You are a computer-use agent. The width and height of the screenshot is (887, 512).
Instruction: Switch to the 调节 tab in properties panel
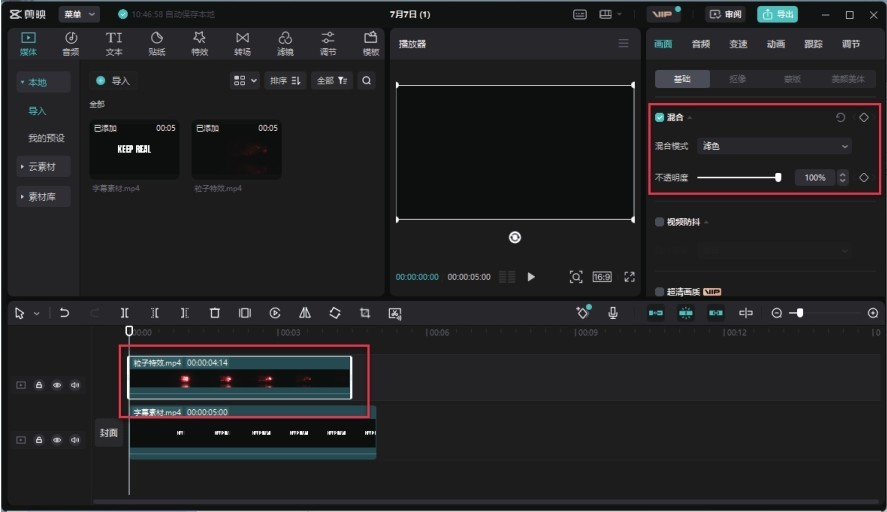pyautogui.click(x=851, y=44)
